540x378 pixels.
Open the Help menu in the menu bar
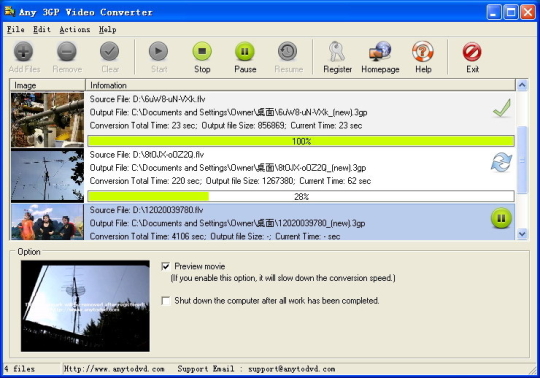click(107, 30)
